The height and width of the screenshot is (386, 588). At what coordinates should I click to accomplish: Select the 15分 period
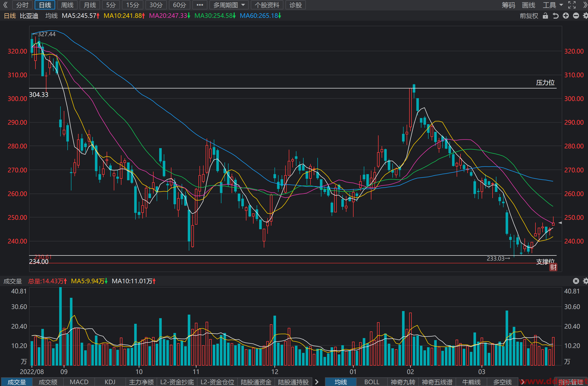[x=133, y=5]
